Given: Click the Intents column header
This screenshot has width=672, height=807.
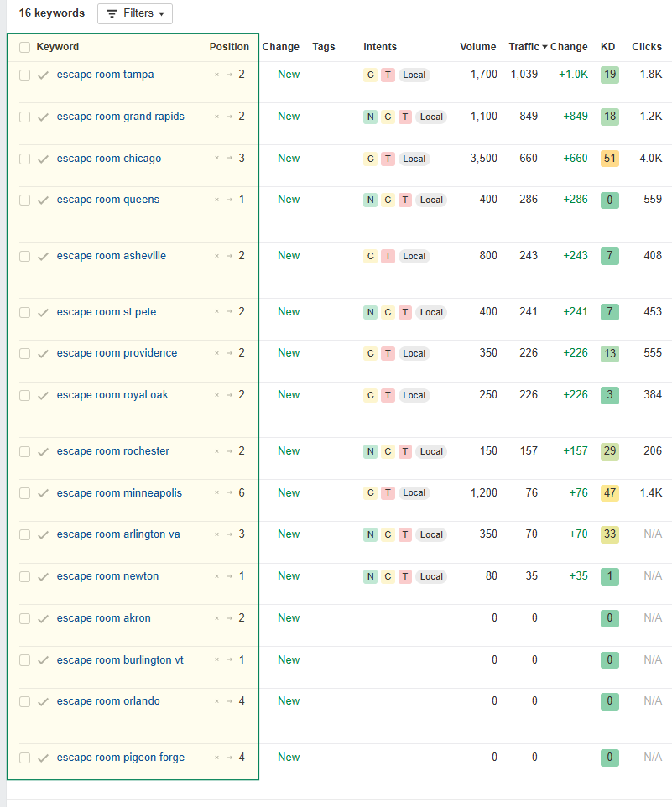Looking at the screenshot, I should tap(380, 47).
